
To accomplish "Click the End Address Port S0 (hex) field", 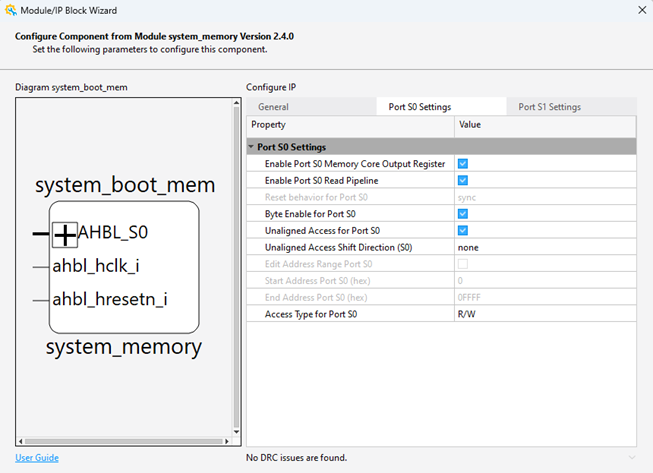I will [545, 297].
